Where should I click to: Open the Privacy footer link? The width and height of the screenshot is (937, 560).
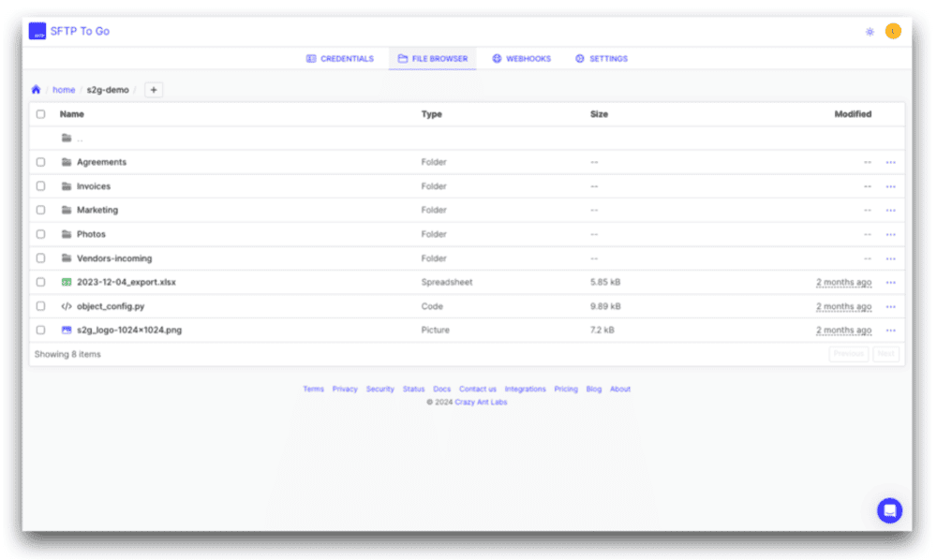345,389
